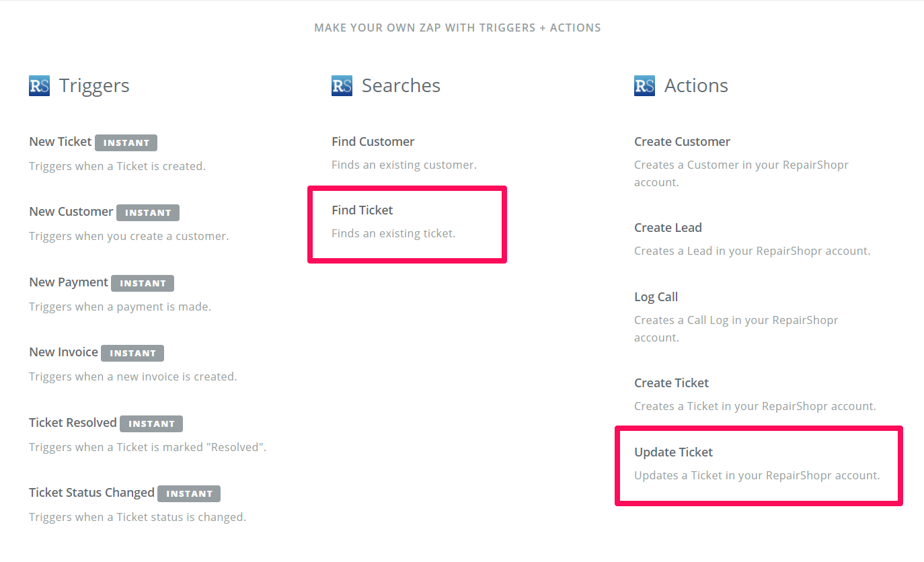Select the Log Call action
924x562 pixels.
pos(656,297)
